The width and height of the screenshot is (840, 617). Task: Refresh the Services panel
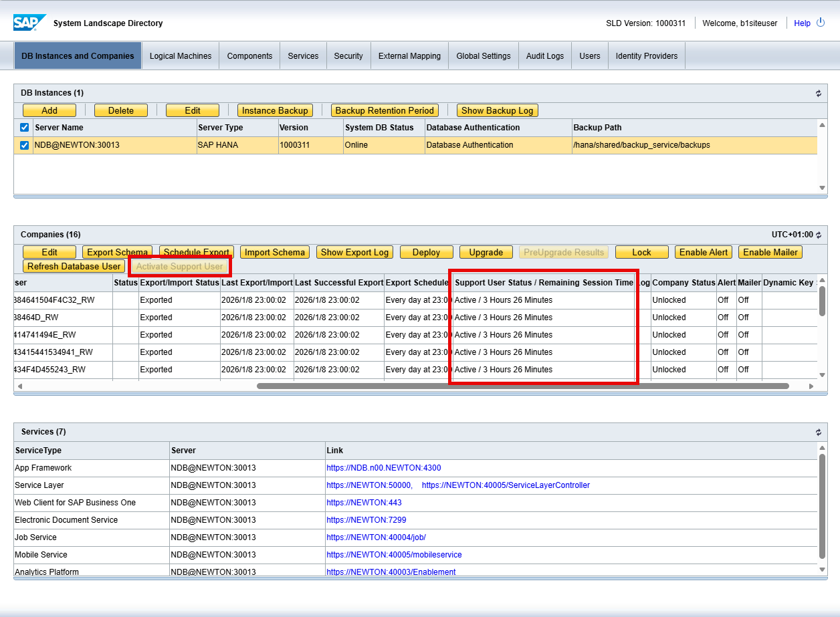click(x=818, y=433)
